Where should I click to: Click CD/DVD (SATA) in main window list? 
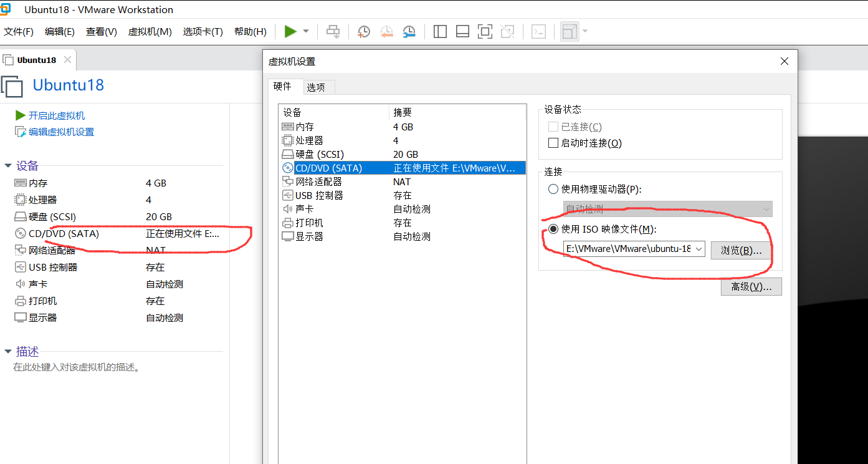[x=64, y=234]
